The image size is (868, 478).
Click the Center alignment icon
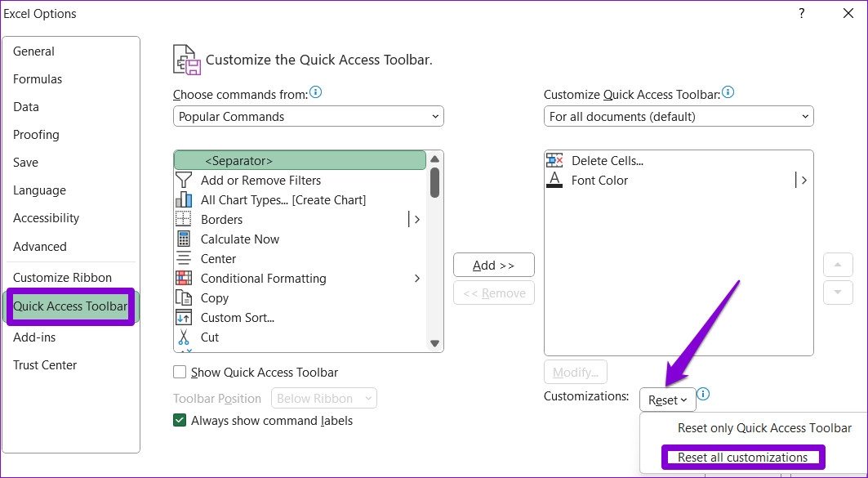point(183,259)
